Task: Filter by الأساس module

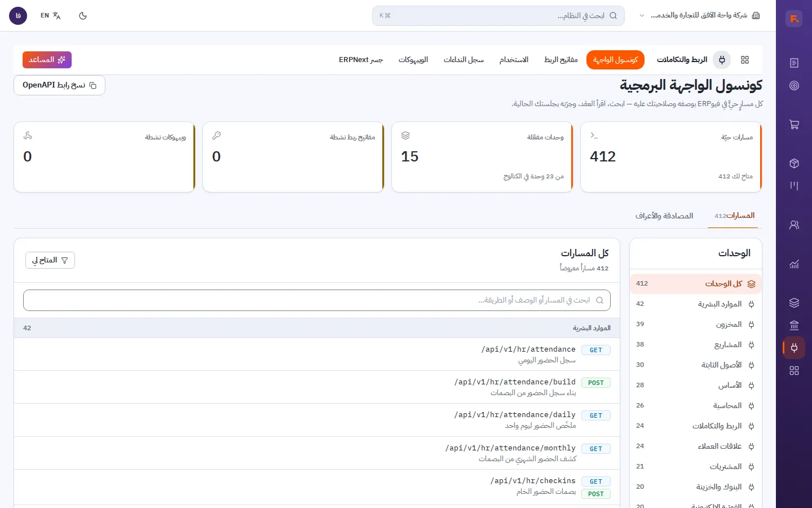Action: [x=696, y=386]
